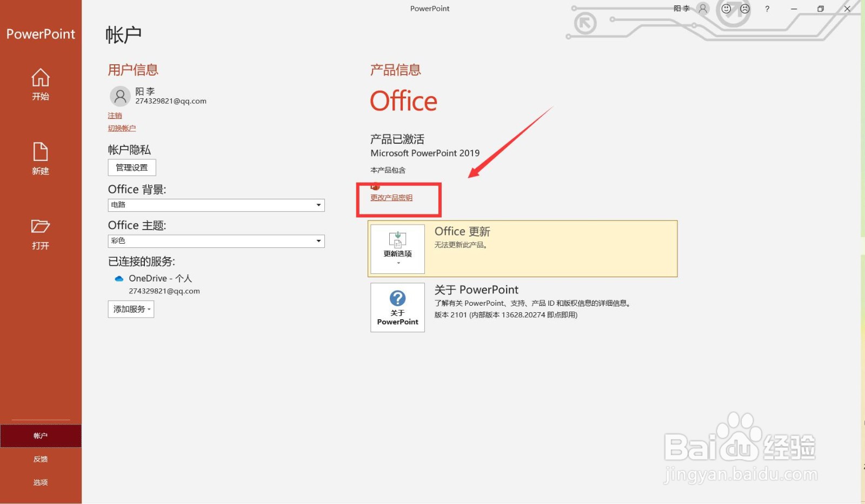
Task: Open the 打开 folder icon in the sidebar
Action: [x=41, y=226]
